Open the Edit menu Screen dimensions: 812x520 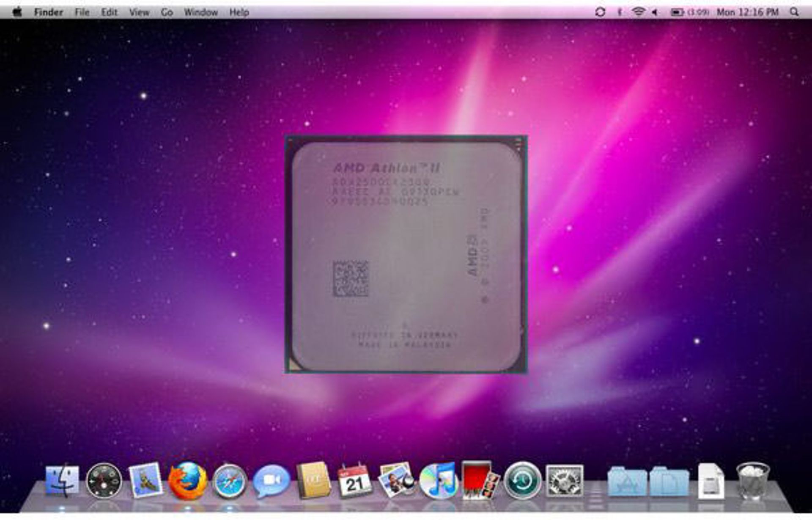[x=109, y=12]
